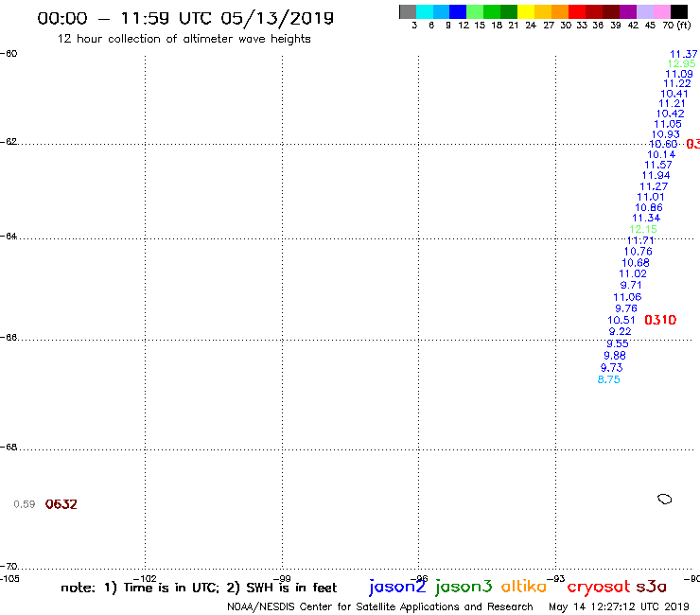Click the light green swatch in the legend

click(475, 11)
